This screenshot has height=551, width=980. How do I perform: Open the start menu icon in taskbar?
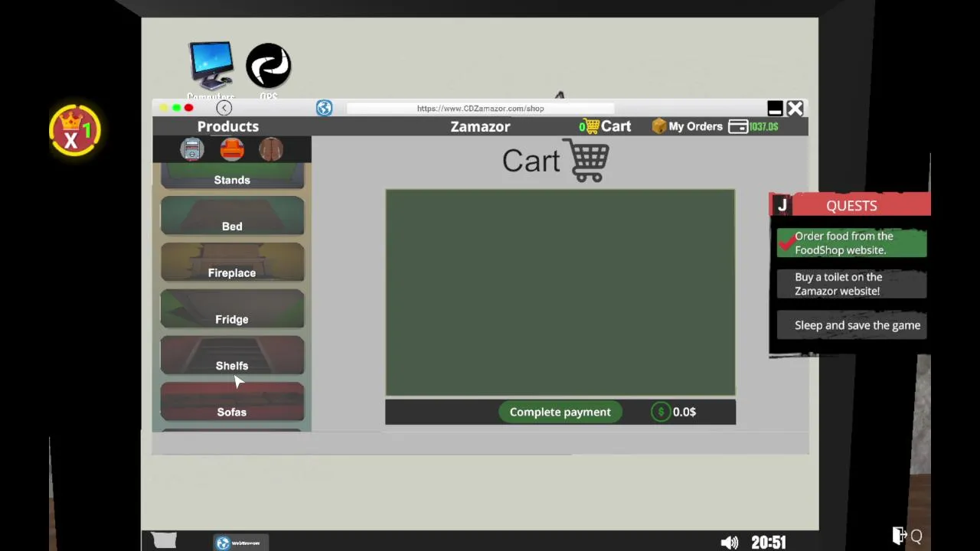coord(163,541)
